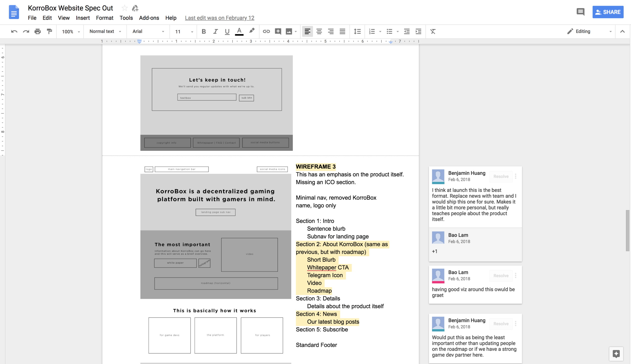Open the font size 11 dropdown
631x364 pixels.
coord(184,32)
